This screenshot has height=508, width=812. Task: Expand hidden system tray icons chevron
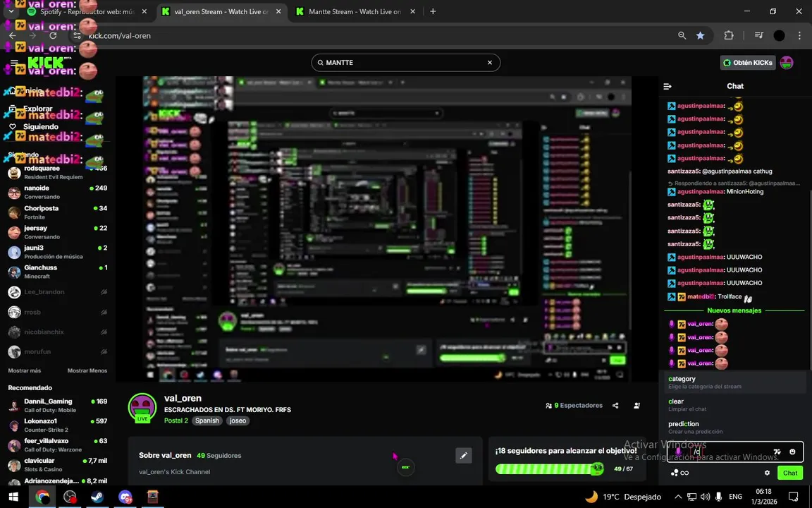678,497
